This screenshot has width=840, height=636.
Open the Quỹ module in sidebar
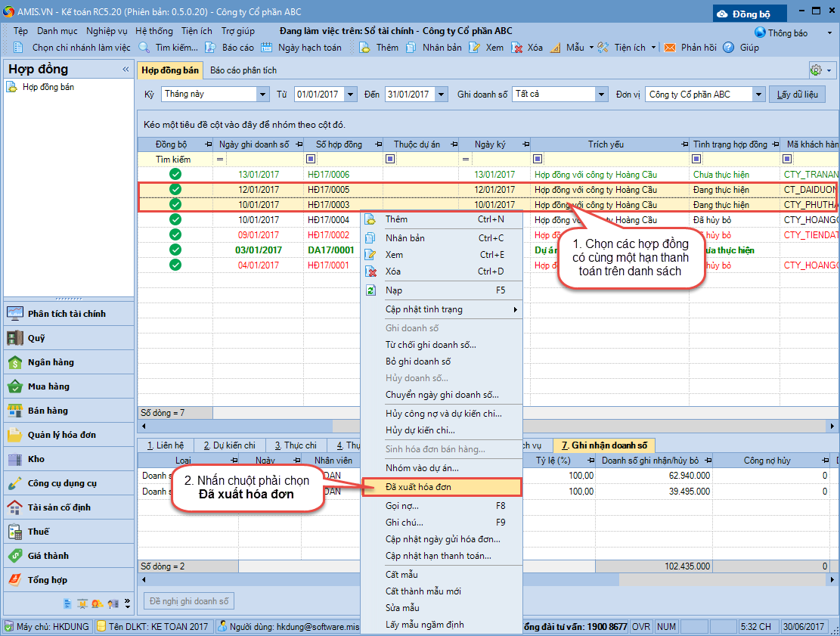click(36, 338)
